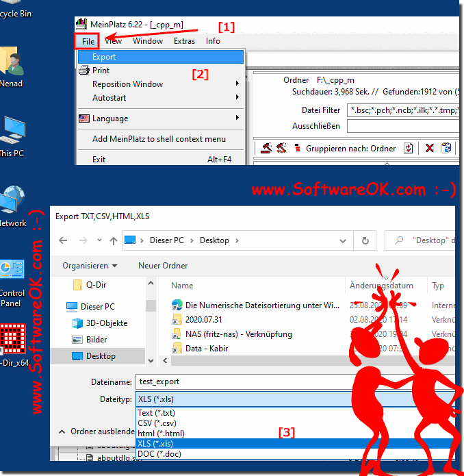Click the first red hammer toolbar icon
The height and width of the screenshot is (476, 464).
coord(266,148)
